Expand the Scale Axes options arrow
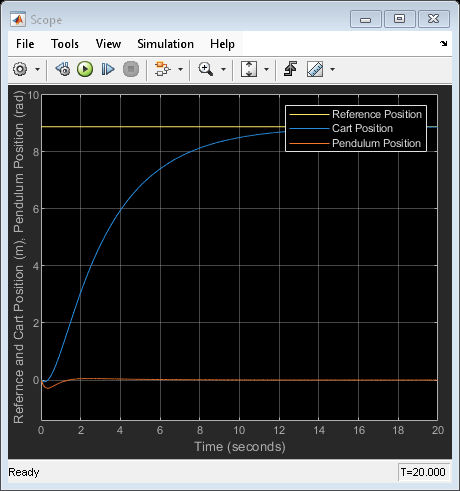This screenshot has height=491, width=460. click(266, 69)
